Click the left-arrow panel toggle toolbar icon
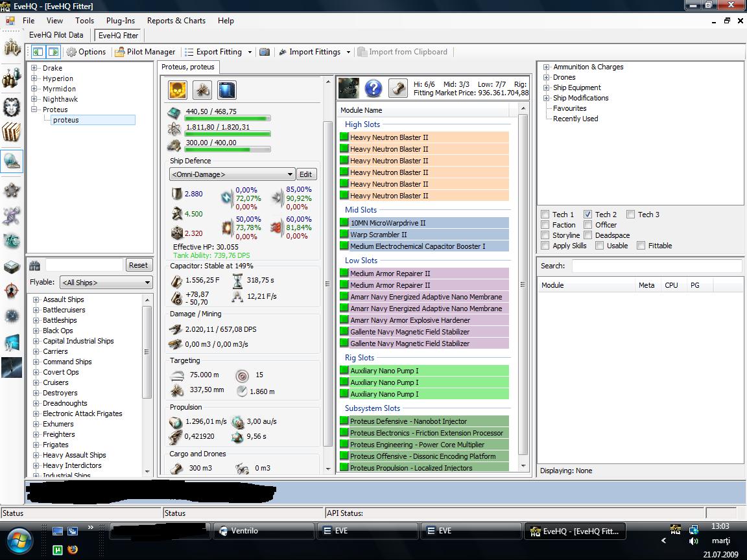This screenshot has width=747, height=560. [38, 51]
